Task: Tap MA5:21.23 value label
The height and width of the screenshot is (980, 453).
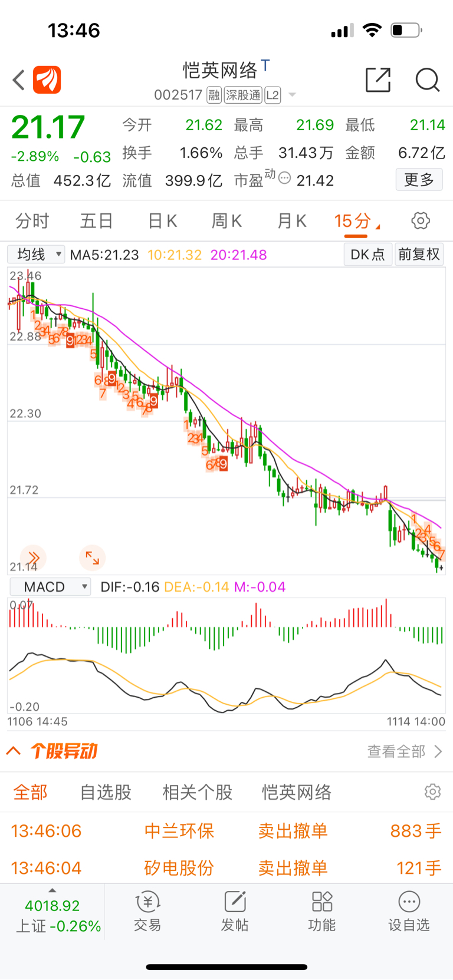Action: [x=104, y=255]
